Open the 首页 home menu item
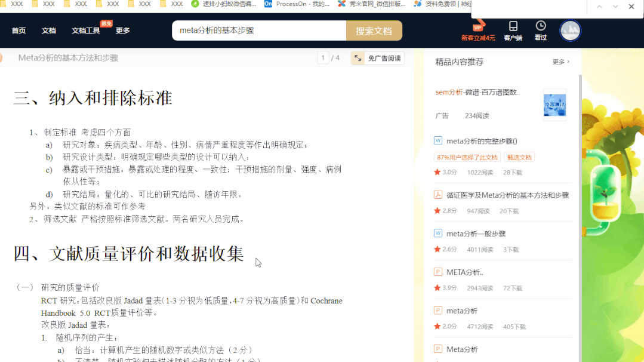The width and height of the screenshot is (644, 362). tap(19, 31)
